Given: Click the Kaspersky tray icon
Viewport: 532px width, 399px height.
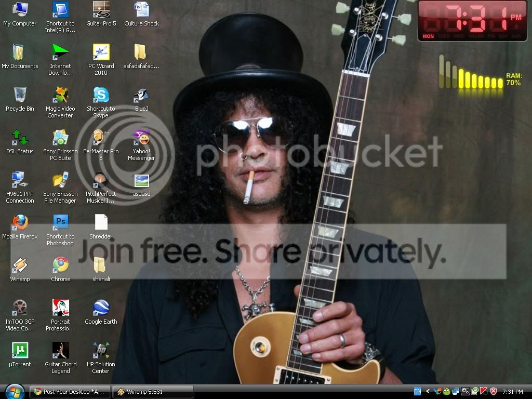Looking at the screenshot, I should (x=484, y=392).
